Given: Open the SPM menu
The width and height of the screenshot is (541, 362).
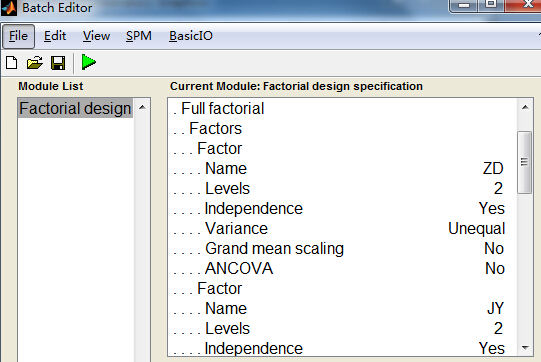Looking at the screenshot, I should tap(139, 36).
